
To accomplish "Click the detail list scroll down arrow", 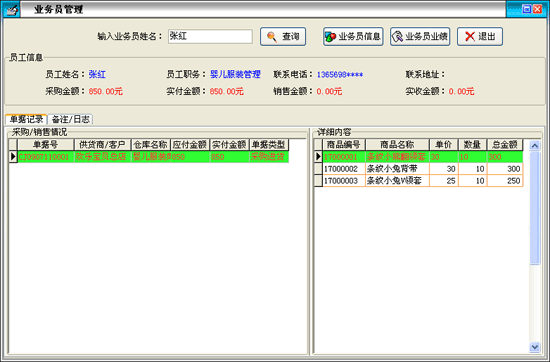I will point(535,347).
